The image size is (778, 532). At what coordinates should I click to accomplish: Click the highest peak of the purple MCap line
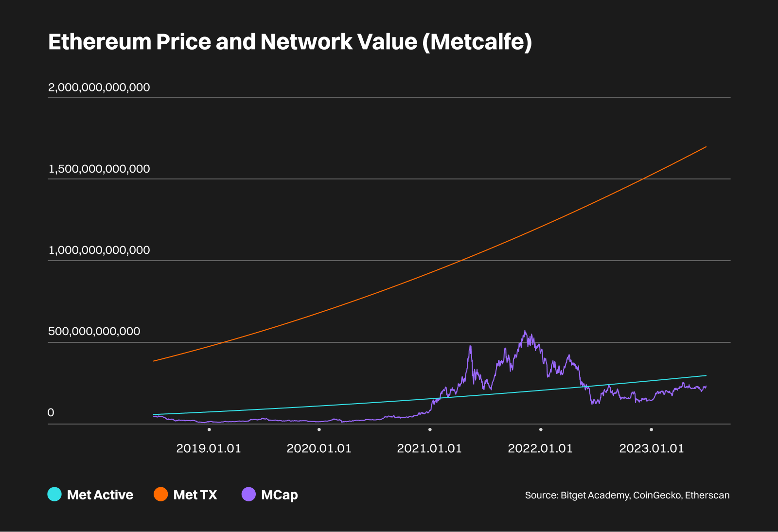525,332
